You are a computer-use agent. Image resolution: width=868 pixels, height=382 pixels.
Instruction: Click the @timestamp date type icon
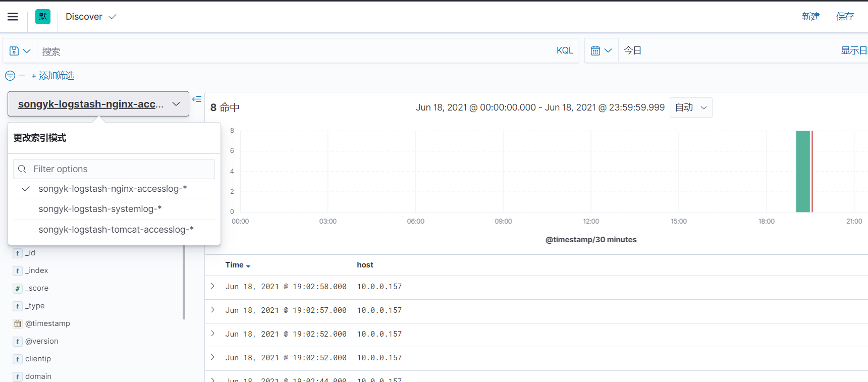coord(18,324)
